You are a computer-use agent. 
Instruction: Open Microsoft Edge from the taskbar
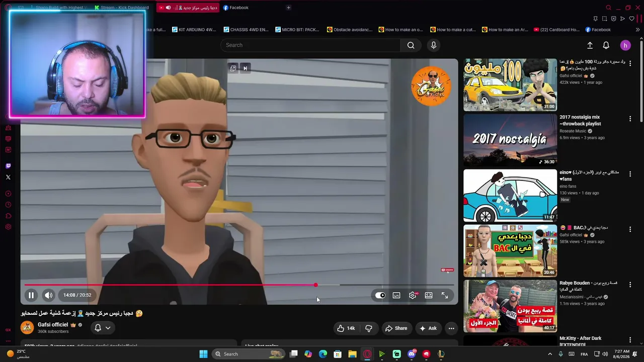click(323, 354)
